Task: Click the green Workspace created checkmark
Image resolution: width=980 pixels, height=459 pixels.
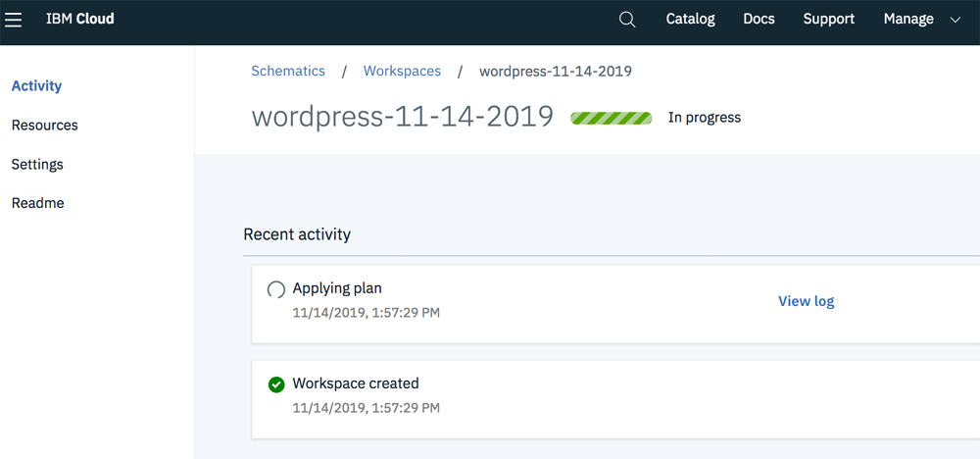Action: tap(275, 384)
